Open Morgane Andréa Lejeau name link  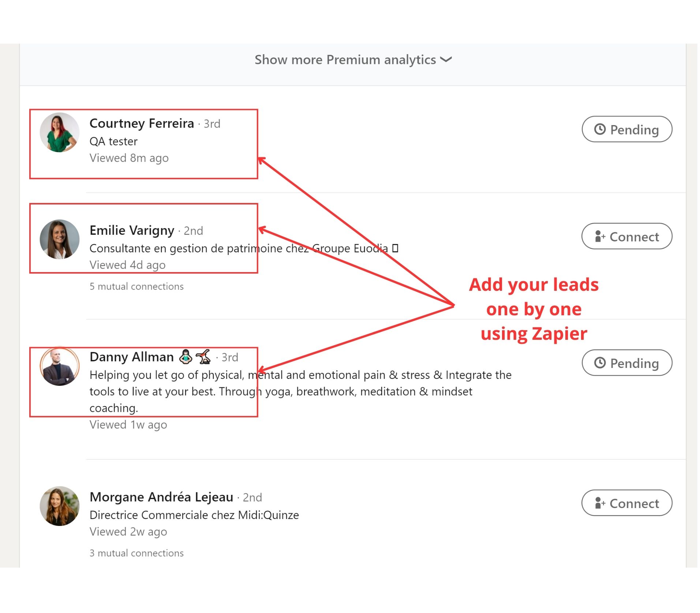[x=161, y=497]
